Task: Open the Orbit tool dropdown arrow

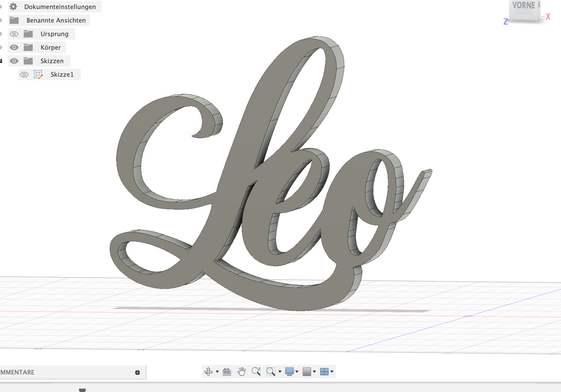Action: [217, 372]
